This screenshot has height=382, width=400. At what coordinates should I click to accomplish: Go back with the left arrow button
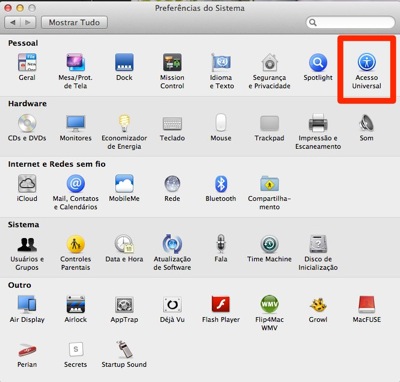pyautogui.click(x=13, y=22)
